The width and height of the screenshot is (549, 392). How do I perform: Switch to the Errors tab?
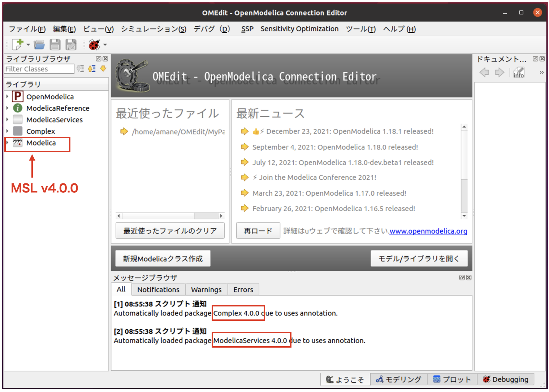pos(243,289)
